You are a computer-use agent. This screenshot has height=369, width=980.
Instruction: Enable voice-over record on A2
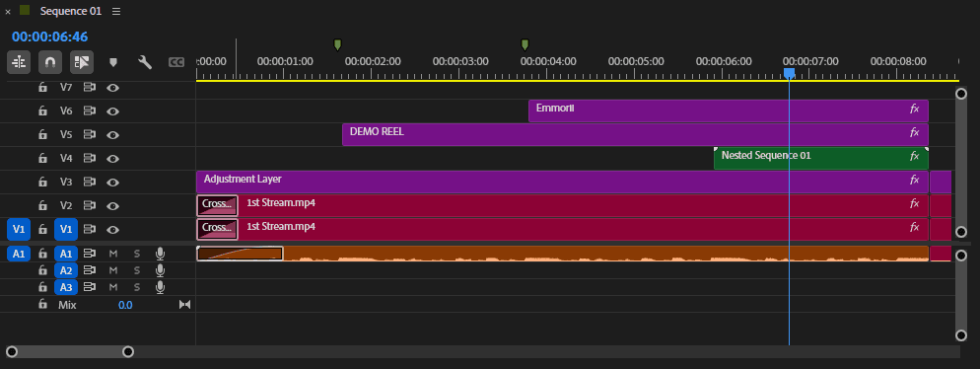160,270
